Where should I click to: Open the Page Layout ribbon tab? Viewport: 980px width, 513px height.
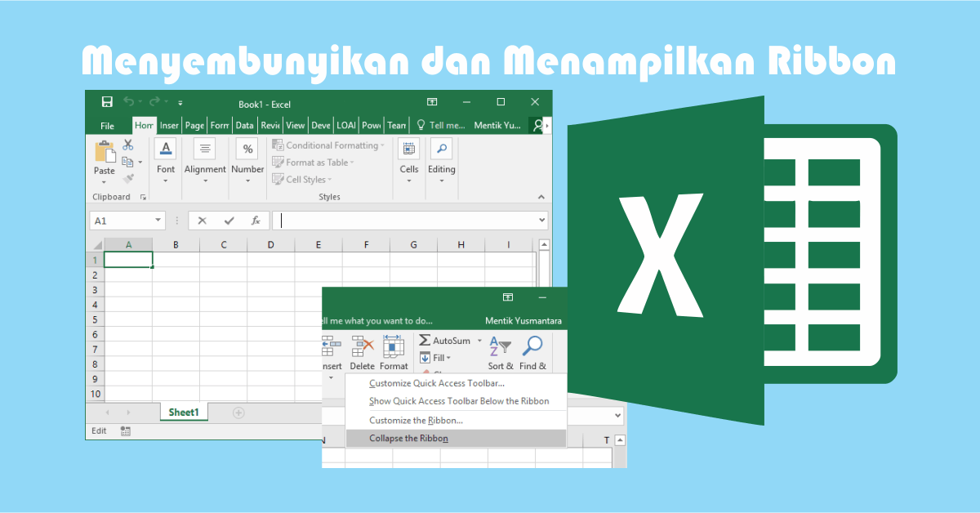(194, 126)
